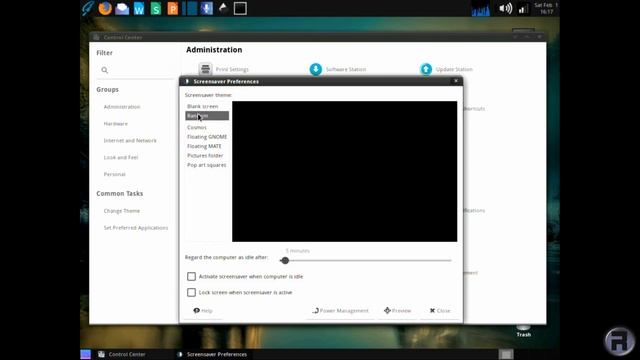Click the show desktop button in taskbar
Image resolution: width=640 pixels, height=360 pixels.
click(86, 354)
